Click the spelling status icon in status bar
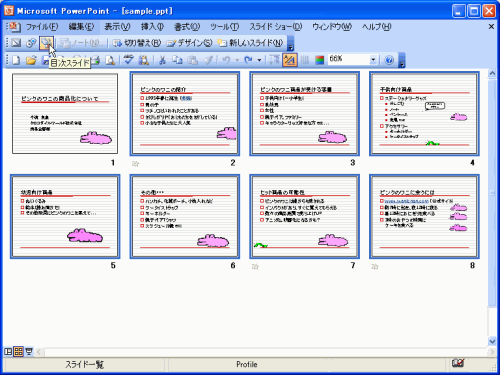 point(458,363)
